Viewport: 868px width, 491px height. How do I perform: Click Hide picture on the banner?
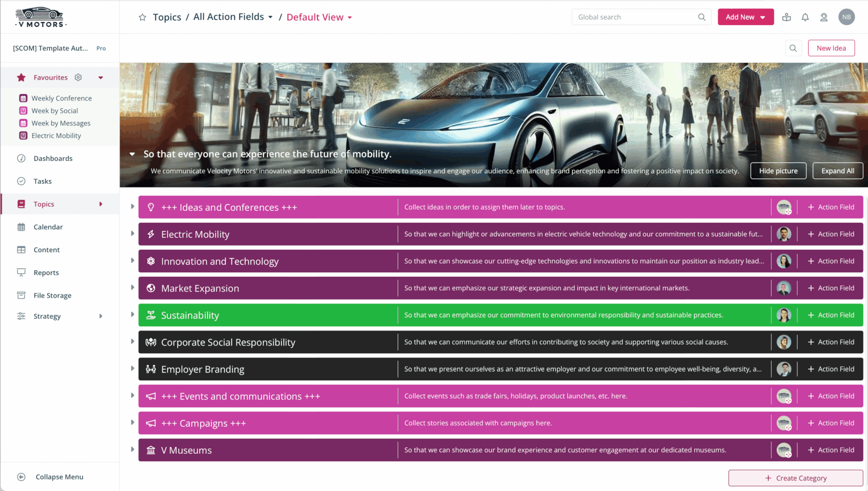click(x=778, y=170)
